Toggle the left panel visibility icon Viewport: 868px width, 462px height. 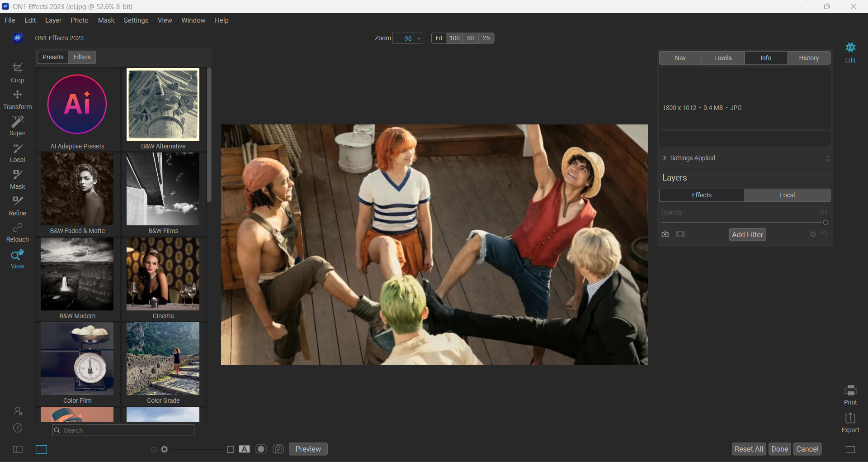pyautogui.click(x=18, y=449)
